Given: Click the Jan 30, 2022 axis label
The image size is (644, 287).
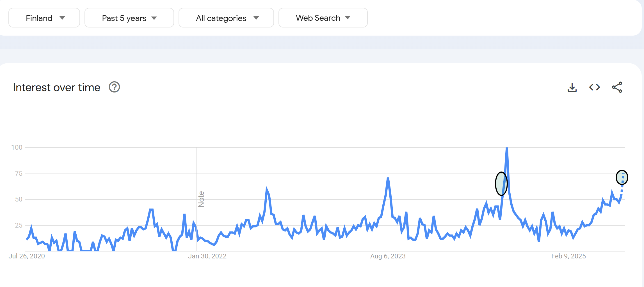Looking at the screenshot, I should click(x=207, y=256).
